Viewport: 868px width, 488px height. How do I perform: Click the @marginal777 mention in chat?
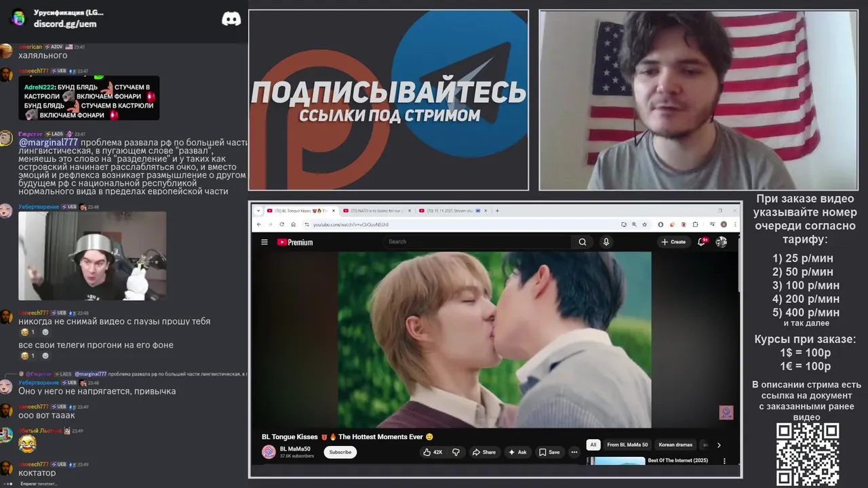click(48, 142)
